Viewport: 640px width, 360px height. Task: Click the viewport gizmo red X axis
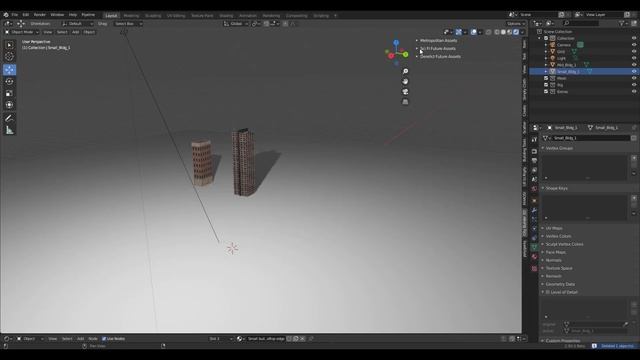[391, 56]
